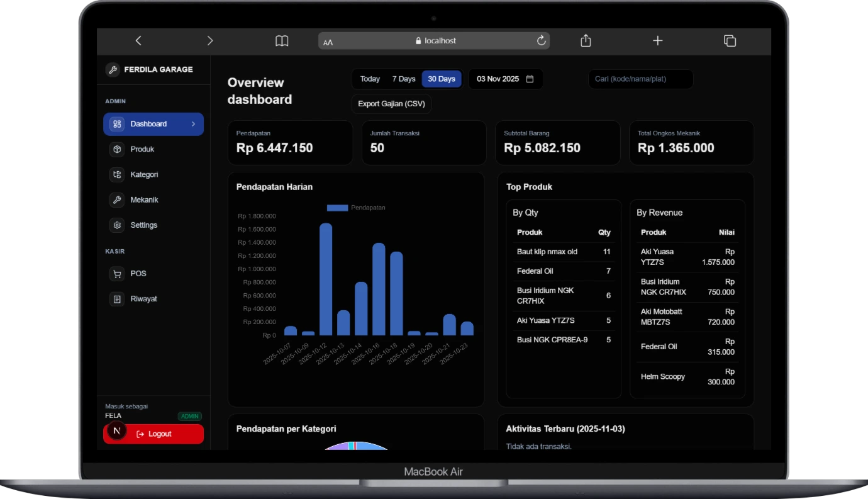Focus the Cari (kode/nama/plat) search field
This screenshot has height=499, width=868.
coord(640,79)
